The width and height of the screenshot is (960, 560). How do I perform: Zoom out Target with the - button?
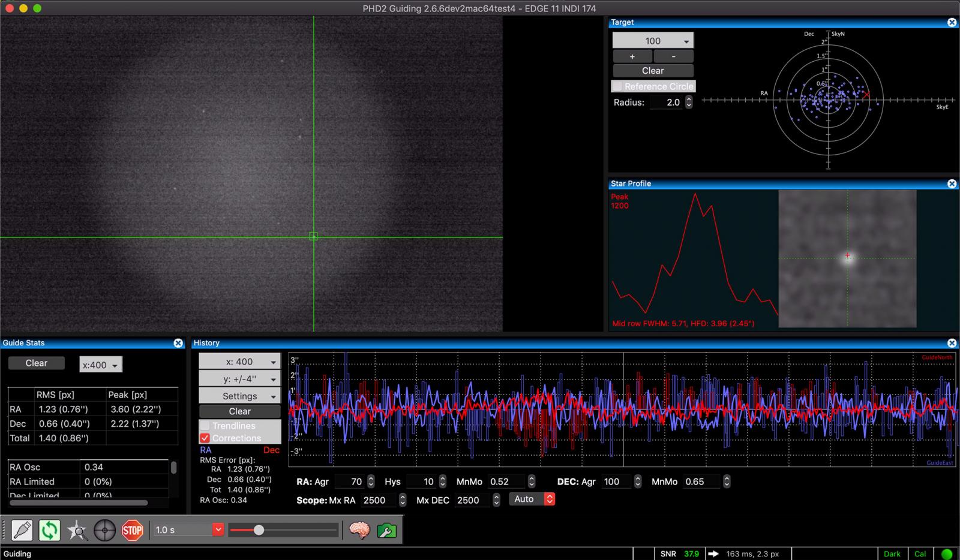673,56
